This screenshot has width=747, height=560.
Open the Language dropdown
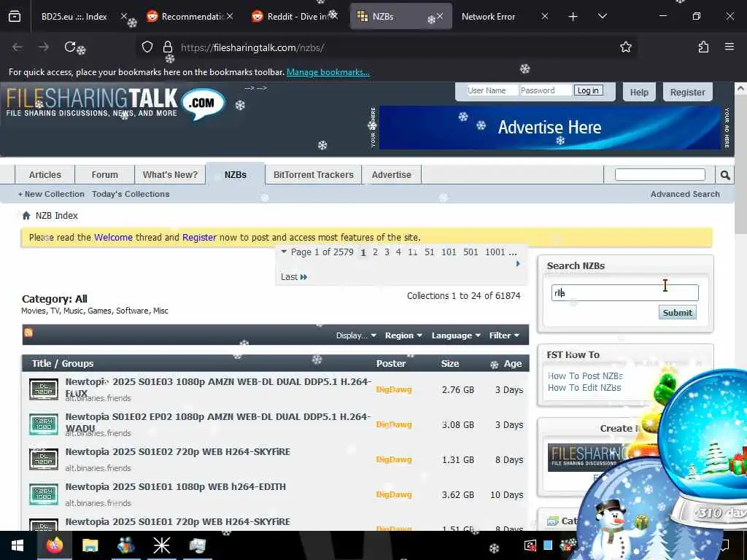point(456,335)
